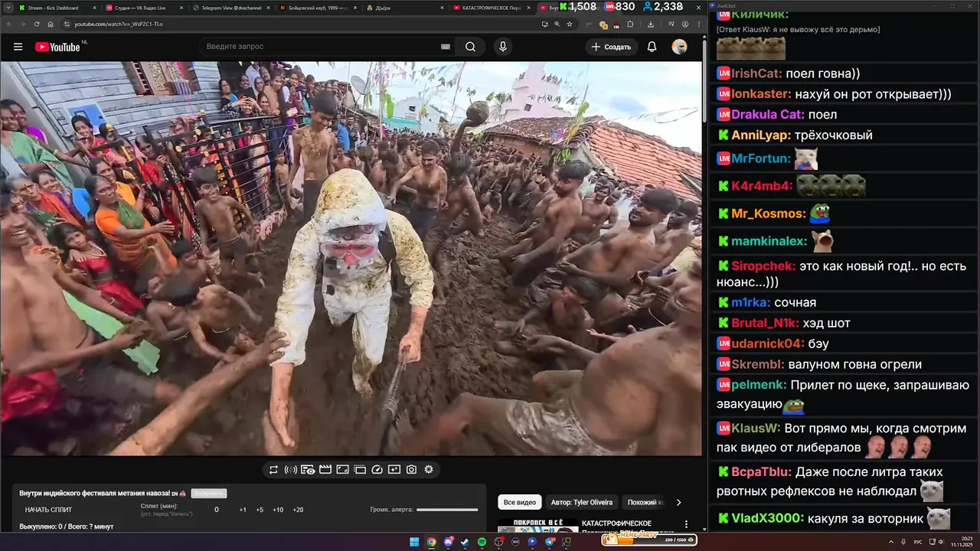The width and height of the screenshot is (980, 551).
Task: Add +1 minute to split
Action: [x=243, y=510]
